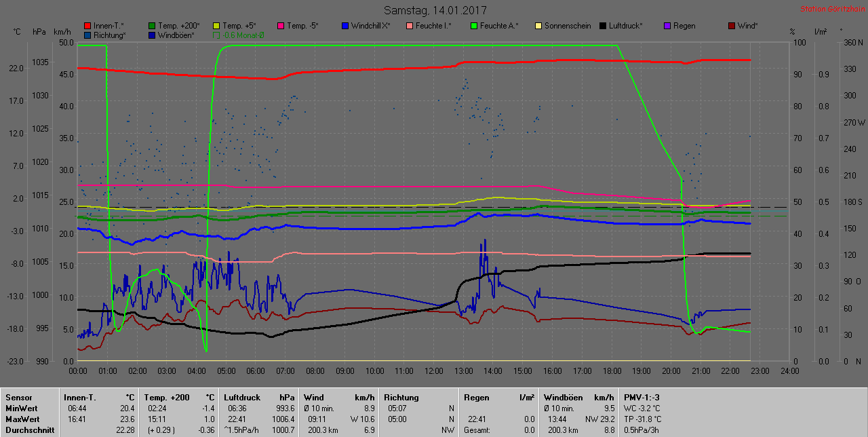Click the bright green Feuchte A. legend swatch

474,26
